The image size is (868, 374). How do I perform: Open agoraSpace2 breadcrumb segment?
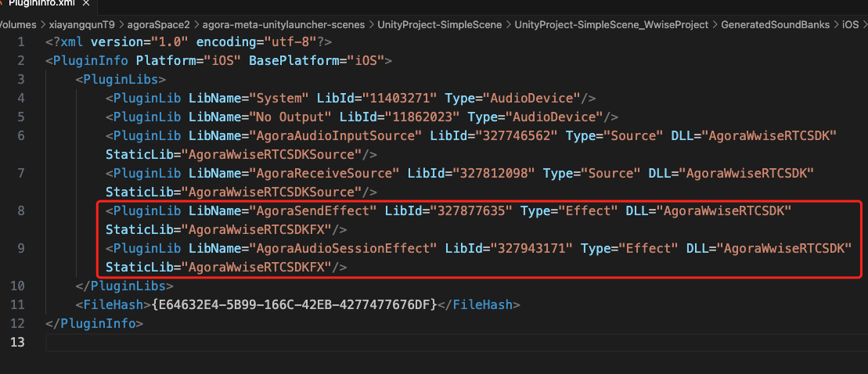click(158, 24)
